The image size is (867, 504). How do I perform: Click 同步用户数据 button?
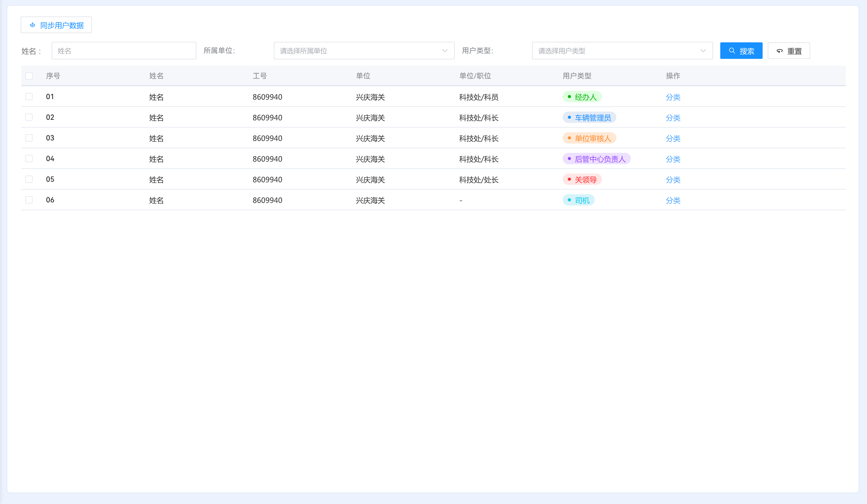[x=56, y=25]
